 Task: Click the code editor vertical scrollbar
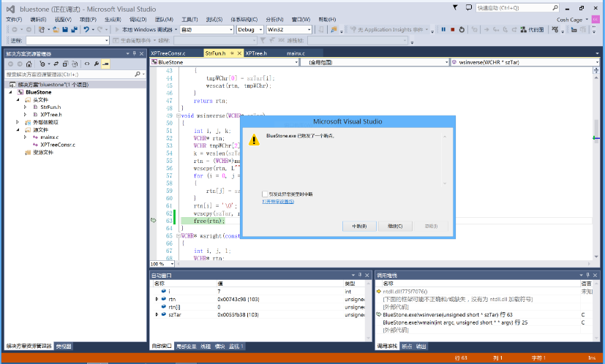(x=596, y=166)
